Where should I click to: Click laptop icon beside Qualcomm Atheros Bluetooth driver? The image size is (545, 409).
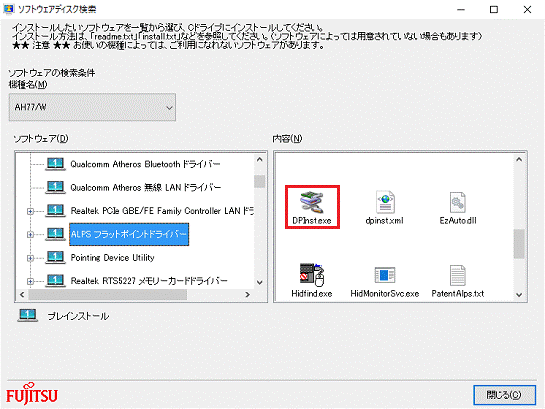(55, 164)
